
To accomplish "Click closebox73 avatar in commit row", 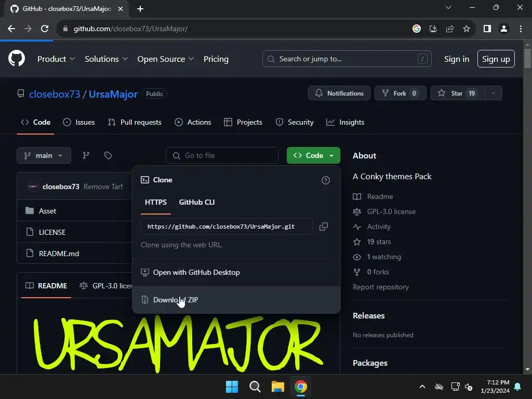I will pyautogui.click(x=33, y=187).
